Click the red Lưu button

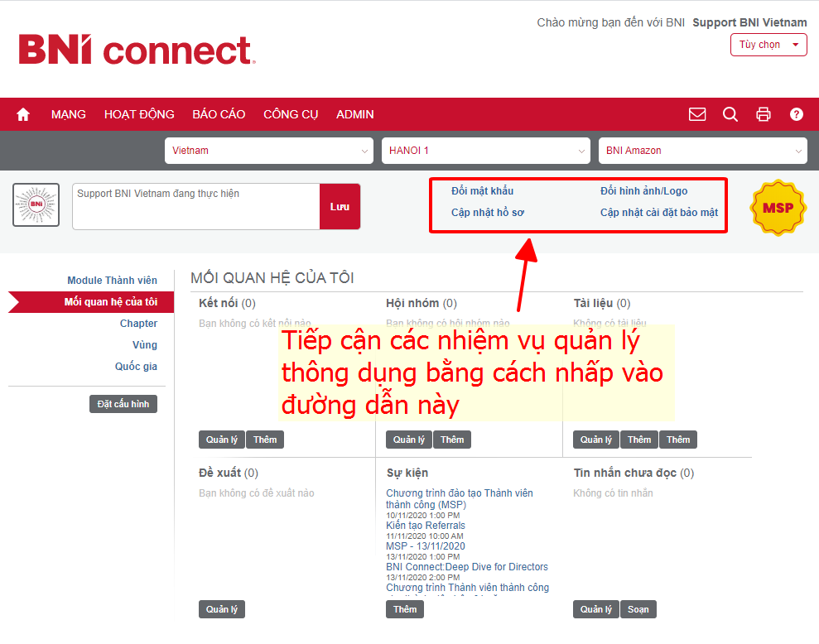[340, 207]
